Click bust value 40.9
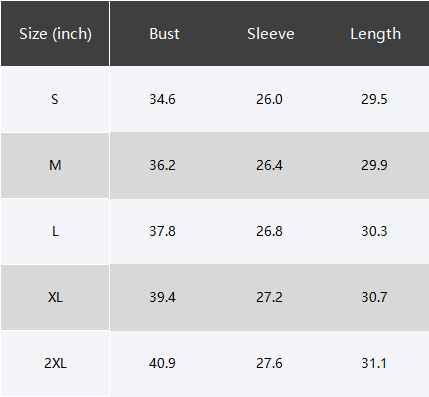 point(162,363)
